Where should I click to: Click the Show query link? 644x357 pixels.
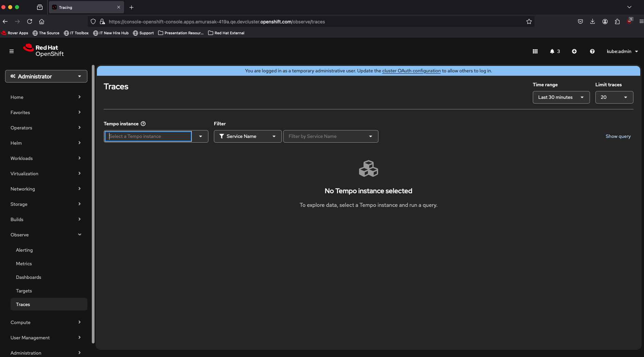pos(618,136)
